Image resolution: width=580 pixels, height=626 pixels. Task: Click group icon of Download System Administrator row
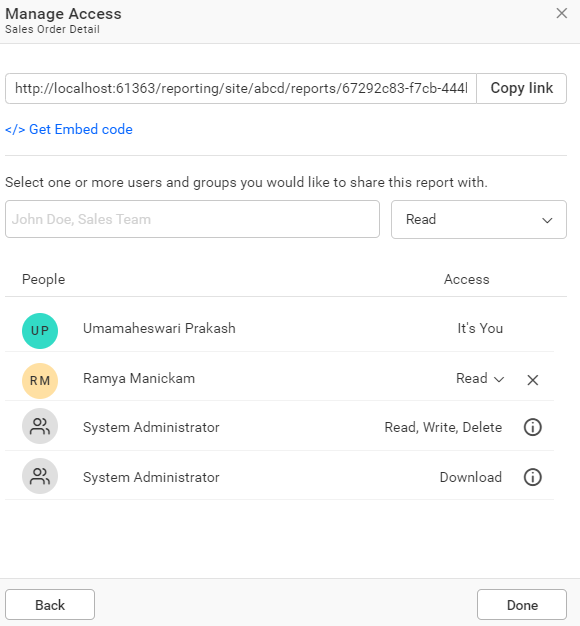coord(40,476)
